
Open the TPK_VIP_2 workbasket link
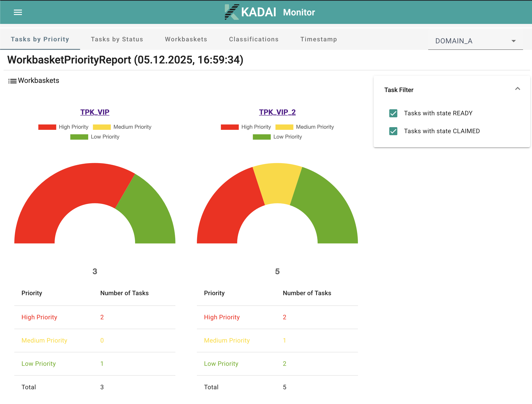click(277, 112)
